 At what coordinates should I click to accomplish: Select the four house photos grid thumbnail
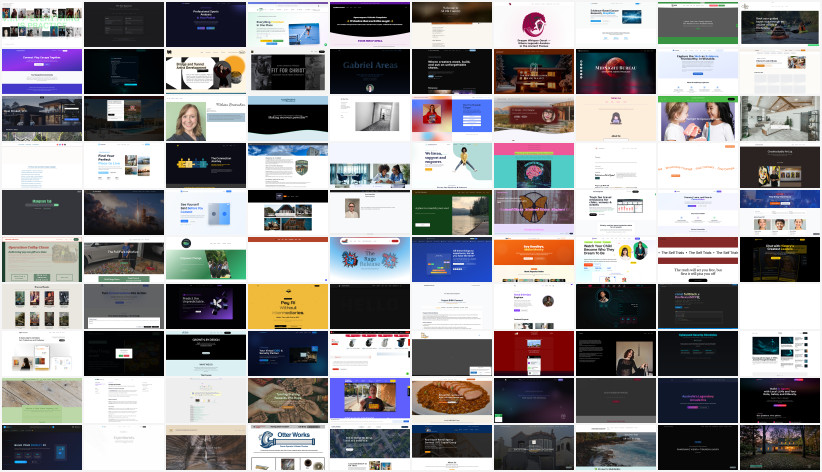coord(288,212)
